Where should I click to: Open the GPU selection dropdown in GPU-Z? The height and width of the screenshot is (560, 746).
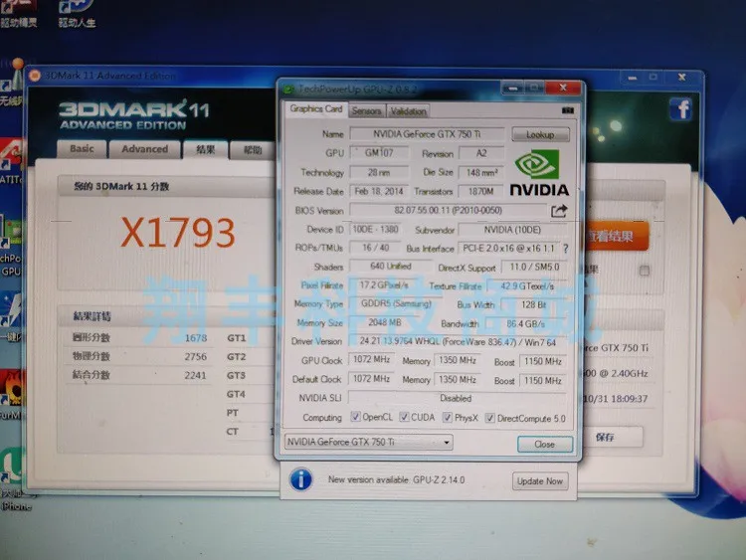pyautogui.click(x=368, y=442)
